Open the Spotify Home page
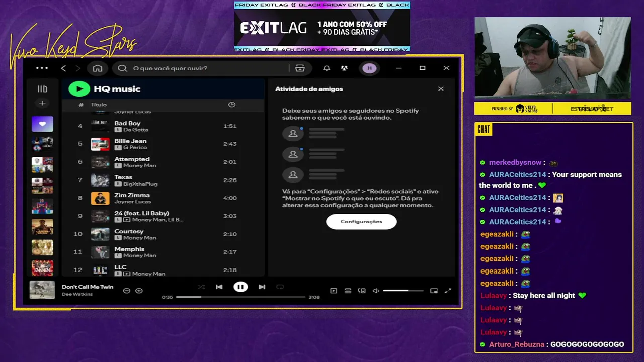 pos(98,68)
